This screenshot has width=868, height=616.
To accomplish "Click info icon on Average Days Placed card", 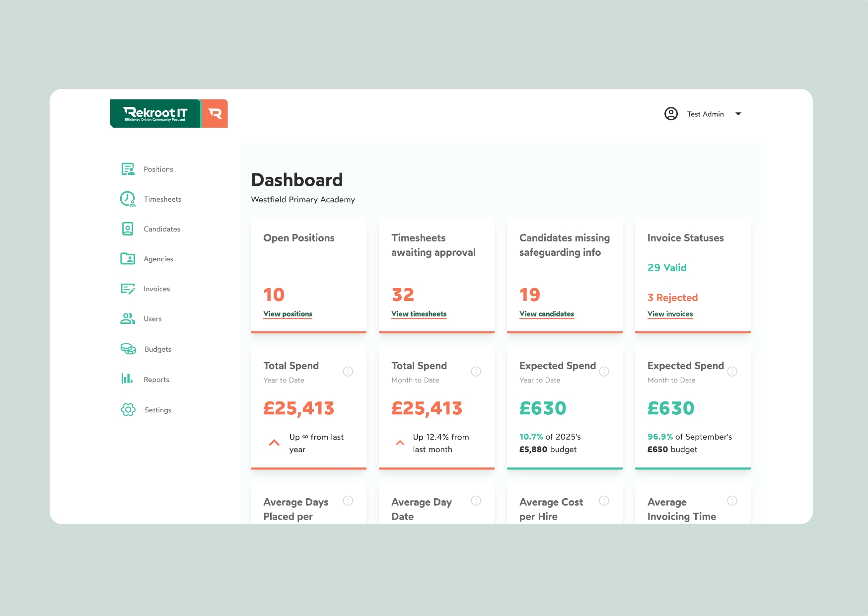I will [x=348, y=500].
